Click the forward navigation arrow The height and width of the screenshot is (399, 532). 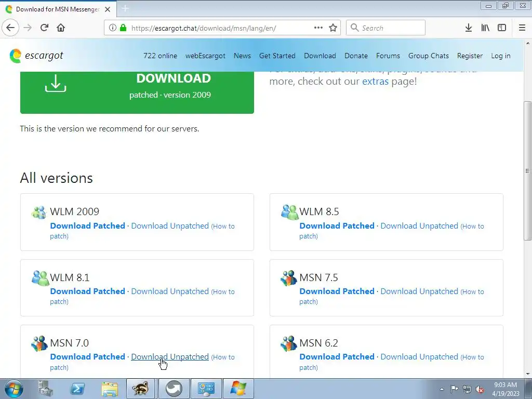click(x=28, y=28)
